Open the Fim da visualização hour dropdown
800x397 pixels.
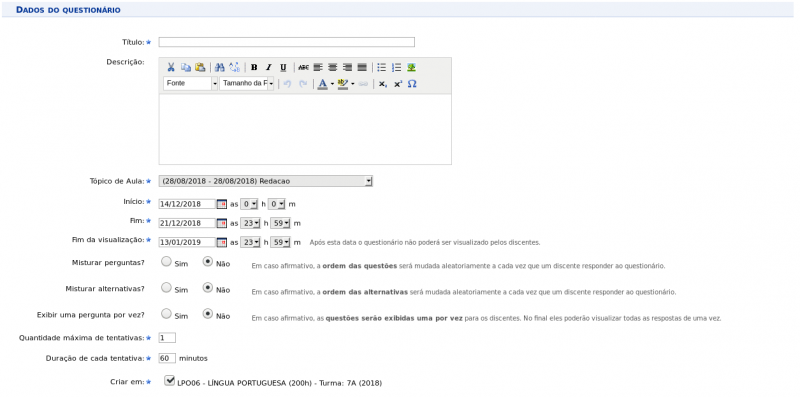click(251, 242)
